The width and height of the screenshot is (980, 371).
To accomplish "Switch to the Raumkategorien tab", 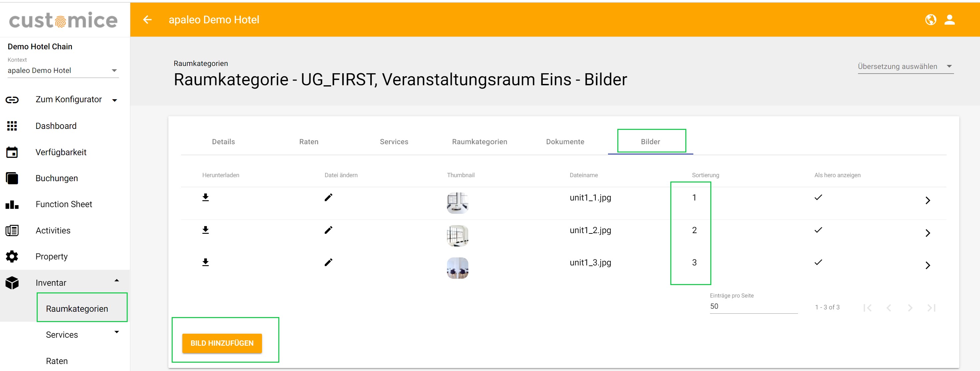I will click(479, 142).
